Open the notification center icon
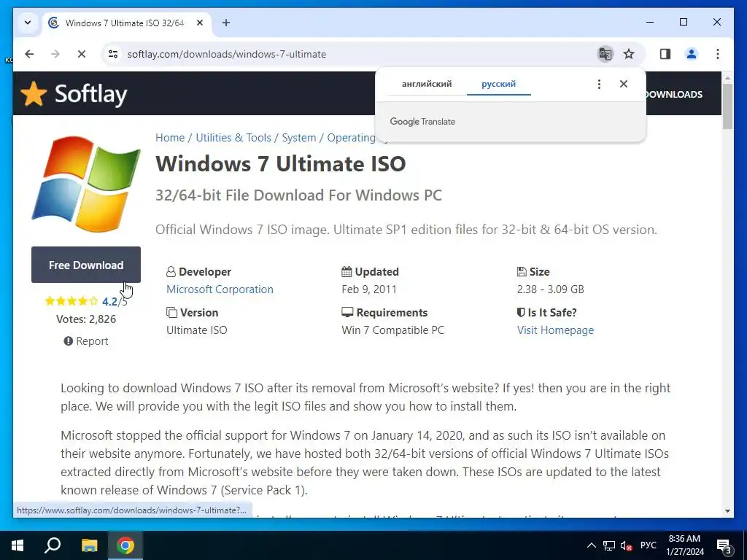The image size is (747, 560). [724, 546]
